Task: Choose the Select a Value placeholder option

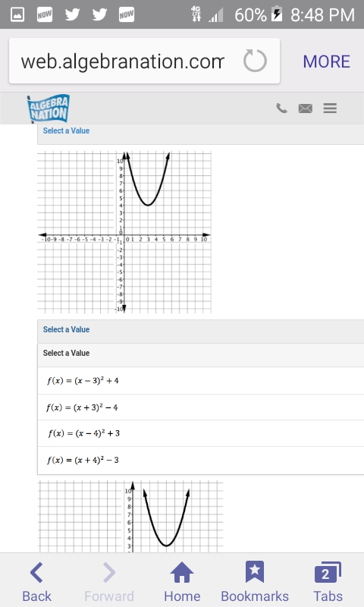Action: 200,355
